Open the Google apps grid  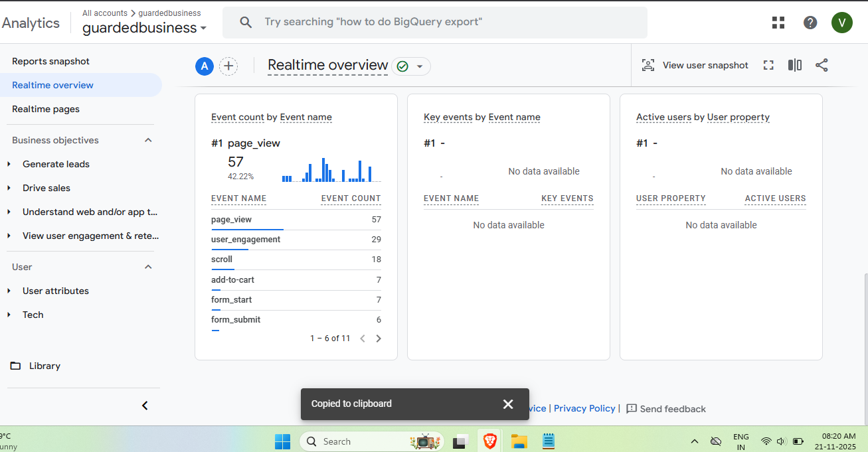(778, 22)
